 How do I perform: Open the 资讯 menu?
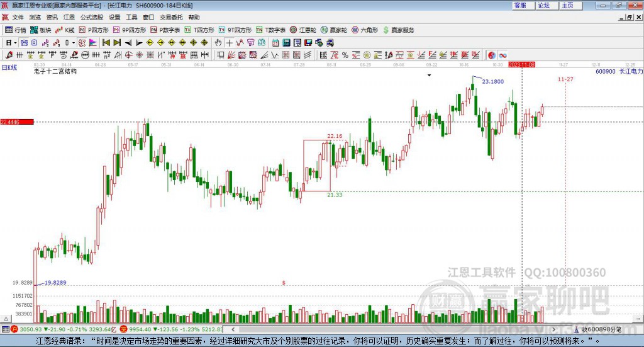pos(52,17)
